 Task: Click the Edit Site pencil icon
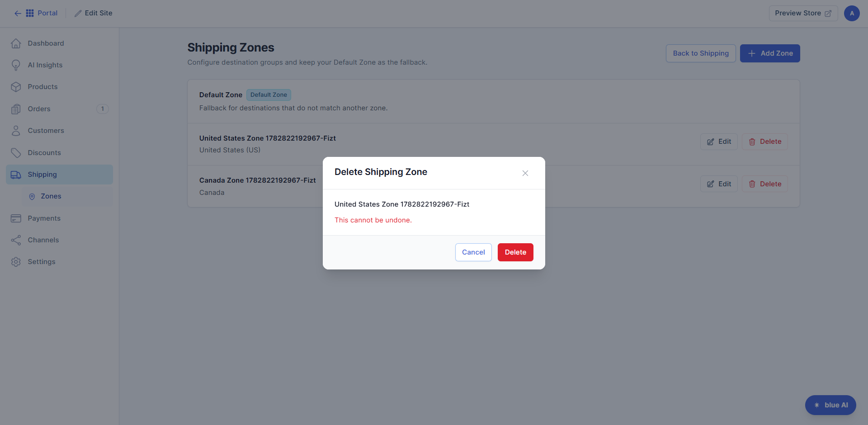[78, 14]
